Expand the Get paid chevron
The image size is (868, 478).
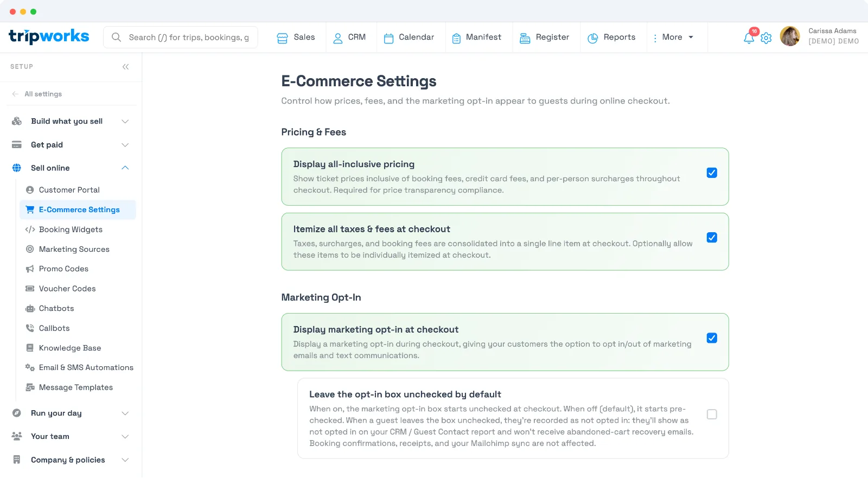tap(125, 145)
